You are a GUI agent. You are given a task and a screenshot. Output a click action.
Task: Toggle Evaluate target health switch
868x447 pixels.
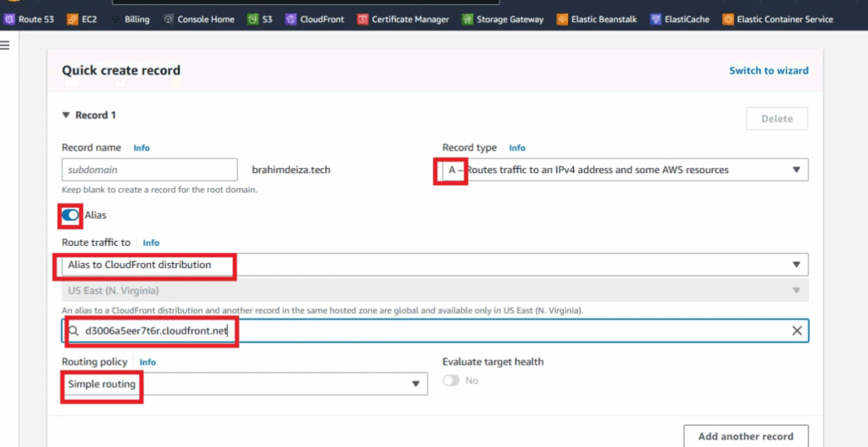[x=451, y=381]
